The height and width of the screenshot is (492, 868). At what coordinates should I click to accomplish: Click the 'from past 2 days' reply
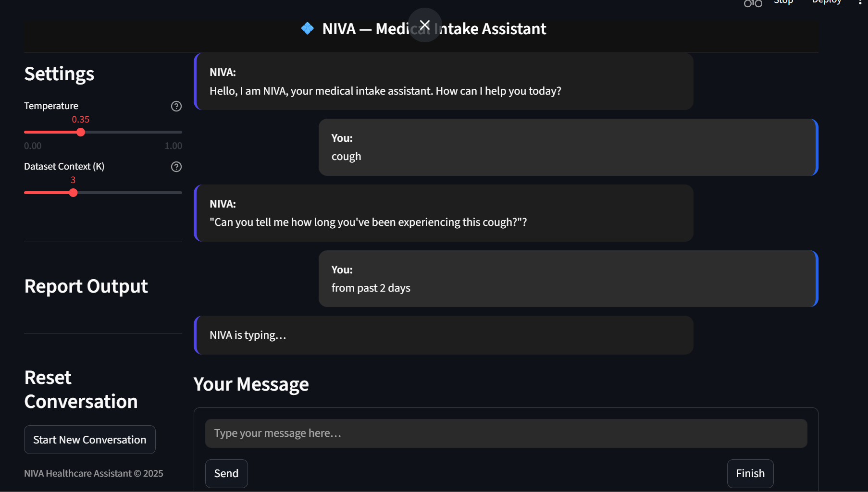tap(568, 279)
